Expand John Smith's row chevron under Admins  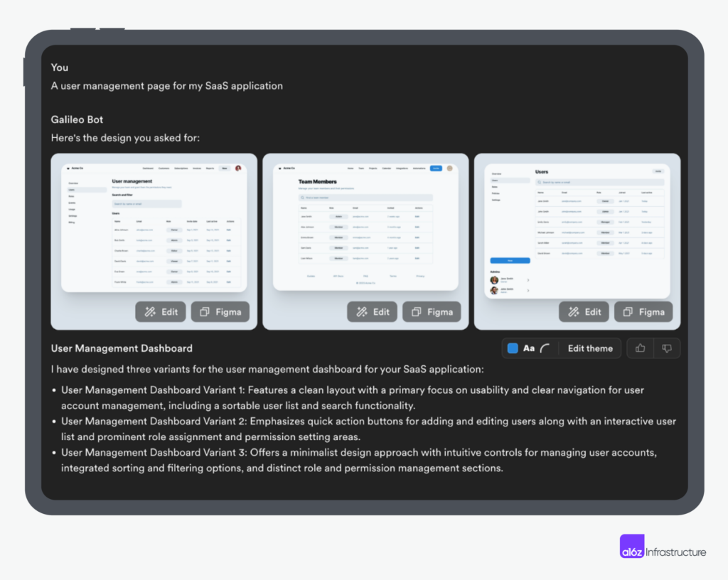pos(528,291)
